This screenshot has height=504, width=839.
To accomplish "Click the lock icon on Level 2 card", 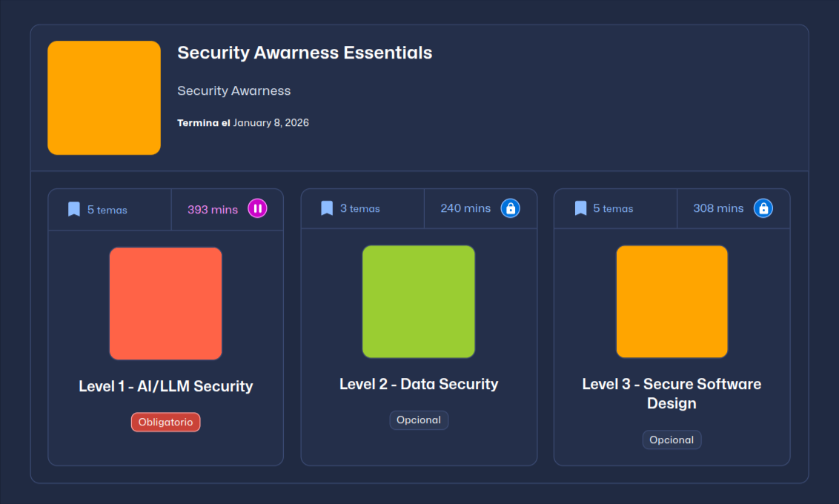I will pyautogui.click(x=510, y=208).
